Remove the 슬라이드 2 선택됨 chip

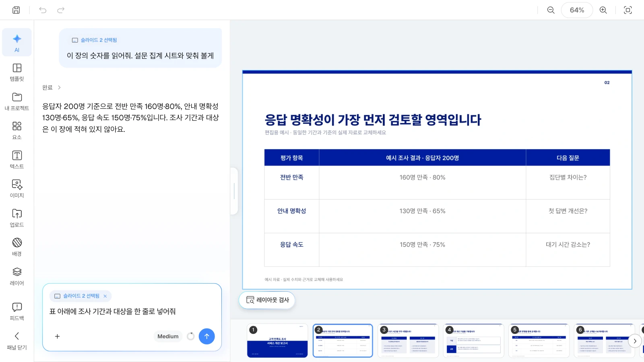105,296
